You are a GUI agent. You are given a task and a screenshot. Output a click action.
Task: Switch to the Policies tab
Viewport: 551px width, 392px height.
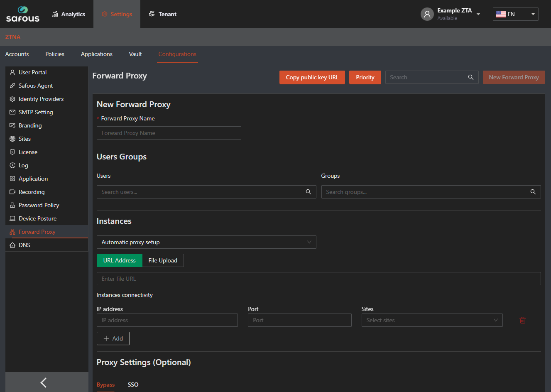click(x=55, y=54)
